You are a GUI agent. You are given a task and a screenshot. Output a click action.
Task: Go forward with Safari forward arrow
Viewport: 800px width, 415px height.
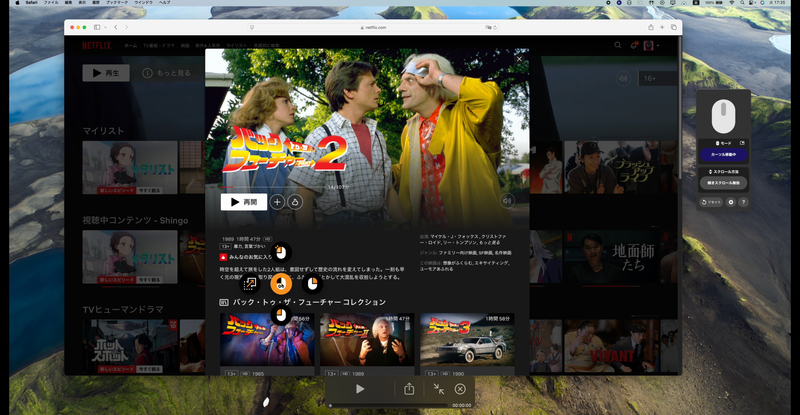(127, 27)
